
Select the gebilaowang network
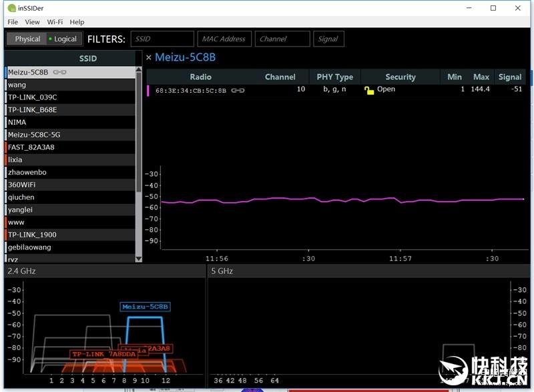point(70,247)
